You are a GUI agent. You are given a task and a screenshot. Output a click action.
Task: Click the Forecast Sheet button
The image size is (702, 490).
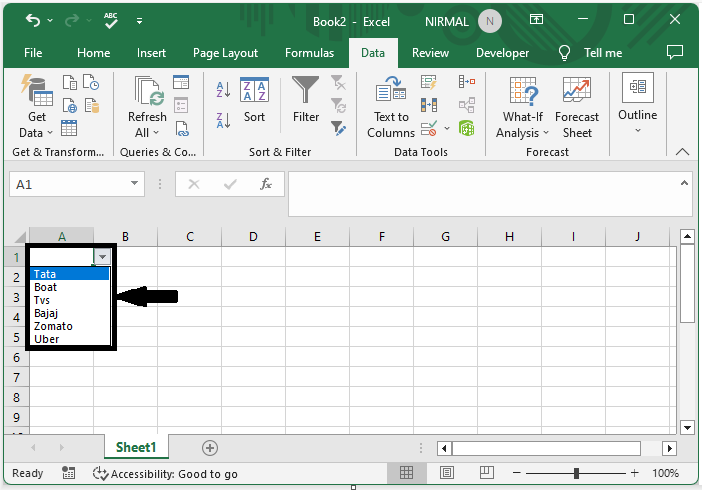click(x=577, y=107)
